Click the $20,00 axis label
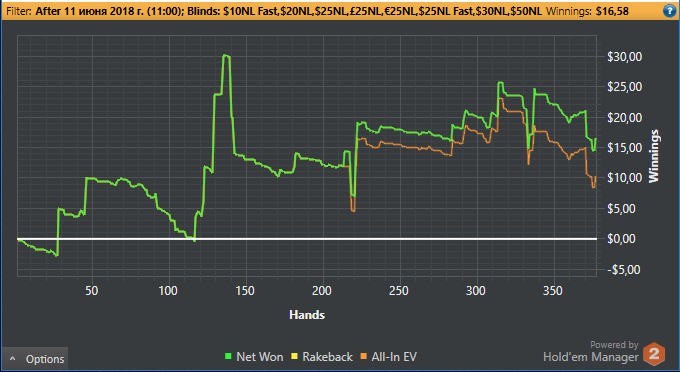 tap(624, 117)
